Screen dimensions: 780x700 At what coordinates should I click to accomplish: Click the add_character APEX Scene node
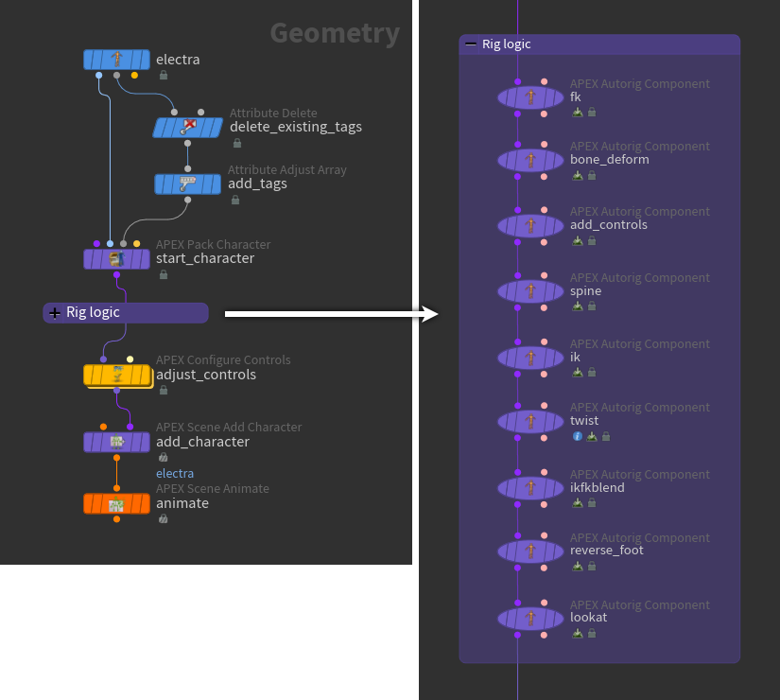[116, 442]
